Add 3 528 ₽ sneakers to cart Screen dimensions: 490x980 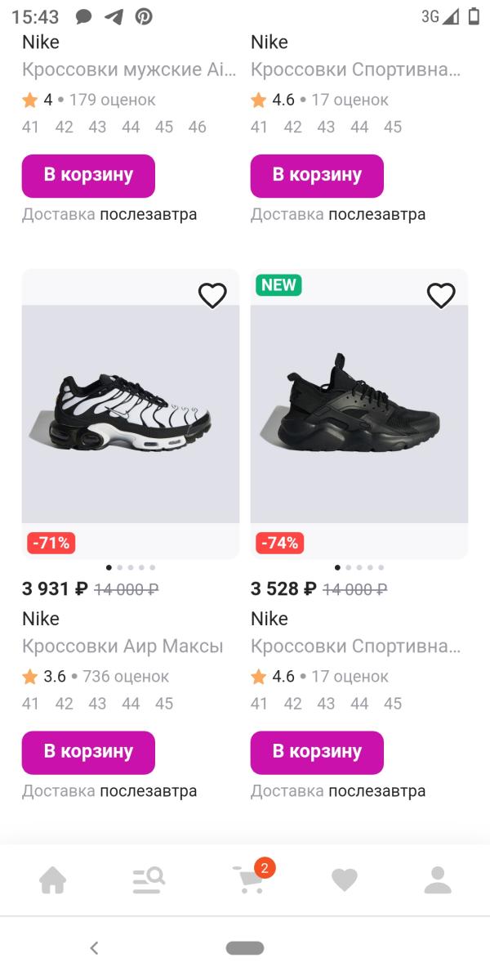[317, 752]
